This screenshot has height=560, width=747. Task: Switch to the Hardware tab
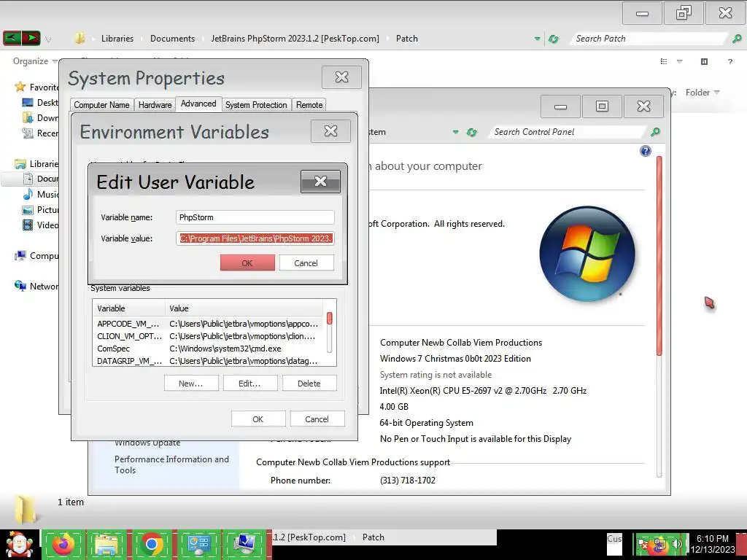[155, 105]
